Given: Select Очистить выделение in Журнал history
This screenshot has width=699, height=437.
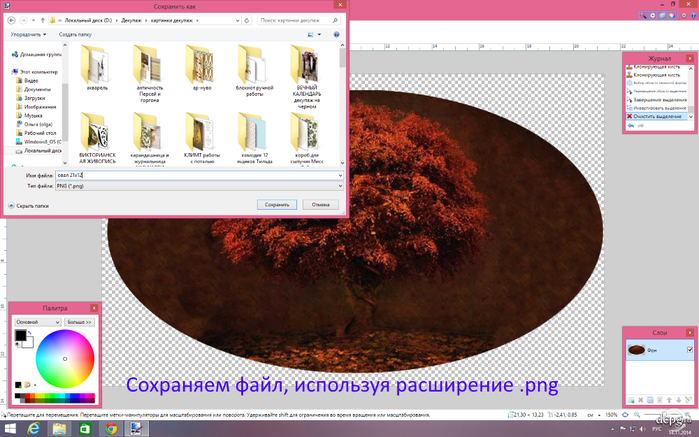Looking at the screenshot, I should (x=657, y=116).
